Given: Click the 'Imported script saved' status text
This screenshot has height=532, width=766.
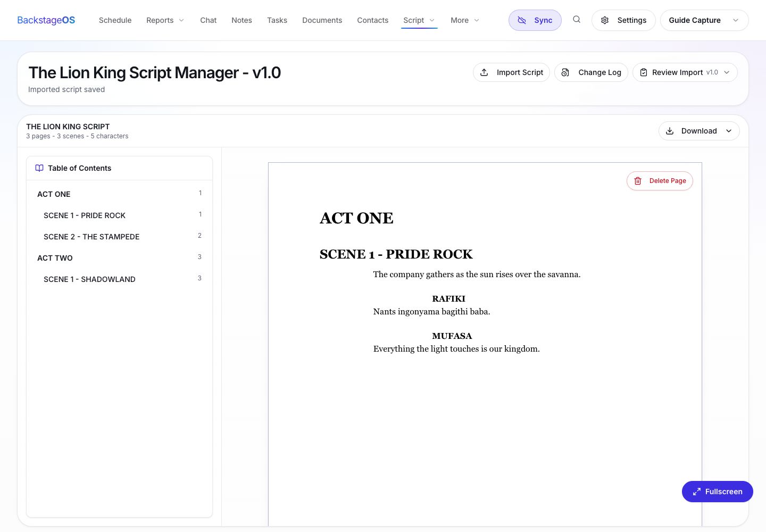Looking at the screenshot, I should click(66, 89).
